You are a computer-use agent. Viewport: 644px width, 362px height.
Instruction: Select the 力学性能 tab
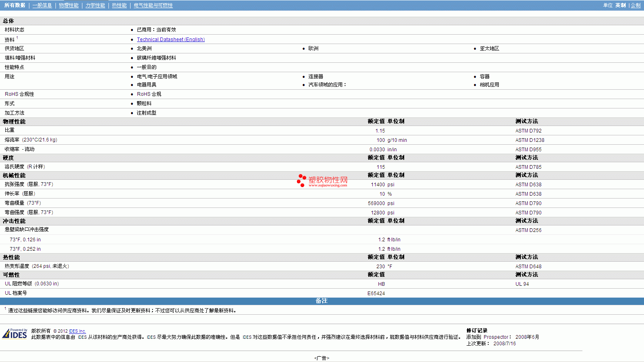pos(95,5)
